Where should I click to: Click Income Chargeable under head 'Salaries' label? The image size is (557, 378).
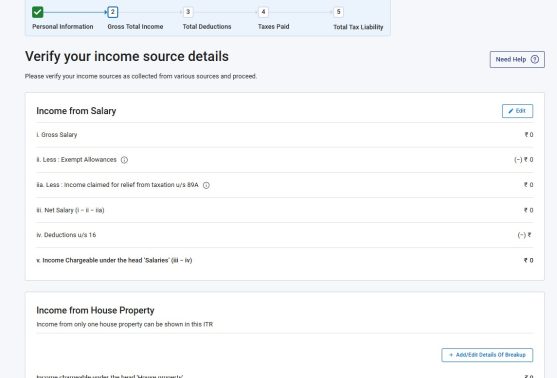pyautogui.click(x=114, y=260)
